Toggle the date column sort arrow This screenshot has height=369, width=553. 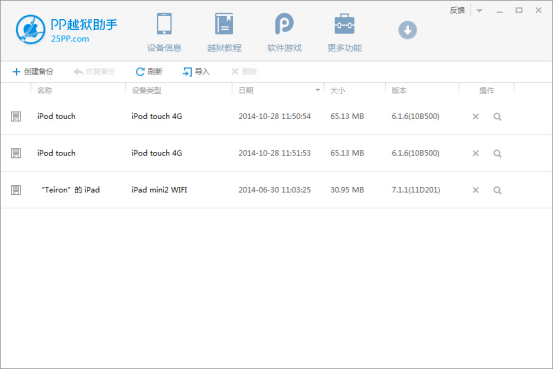[x=318, y=90]
